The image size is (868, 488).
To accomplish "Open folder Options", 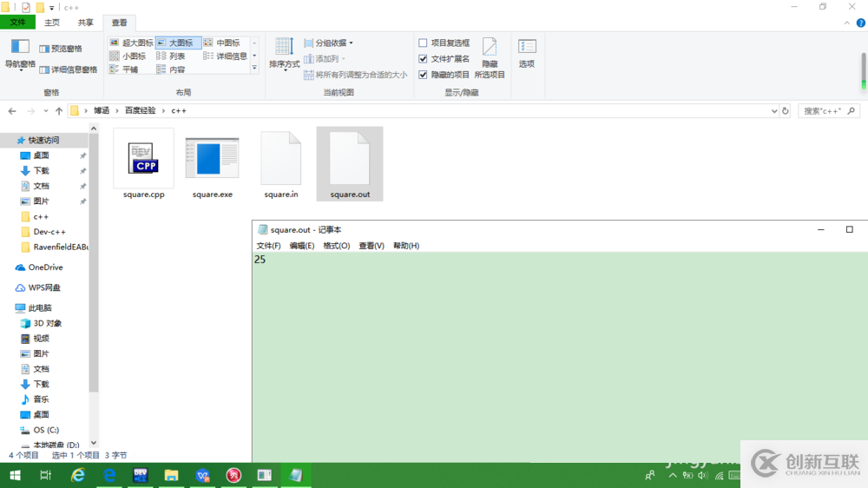I will (527, 54).
